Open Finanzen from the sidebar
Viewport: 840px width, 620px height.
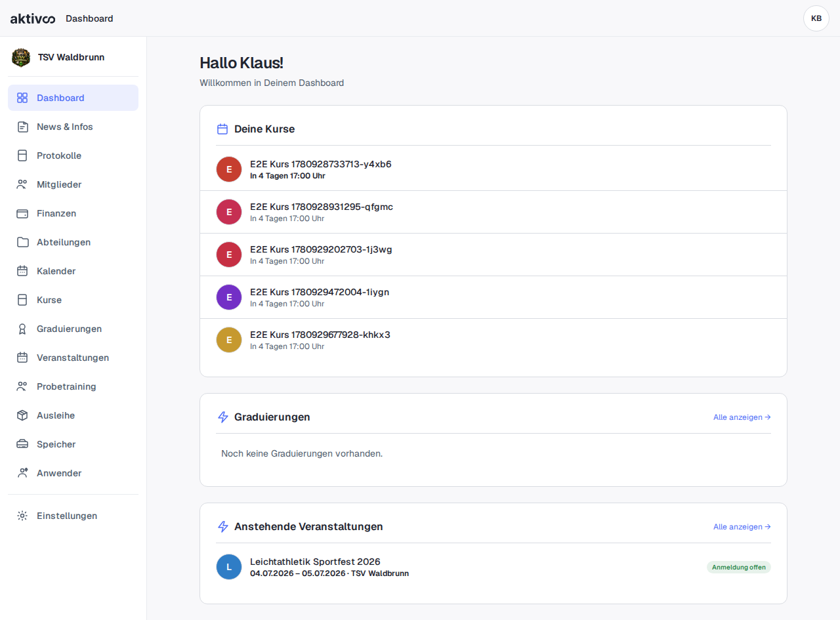(x=73, y=213)
